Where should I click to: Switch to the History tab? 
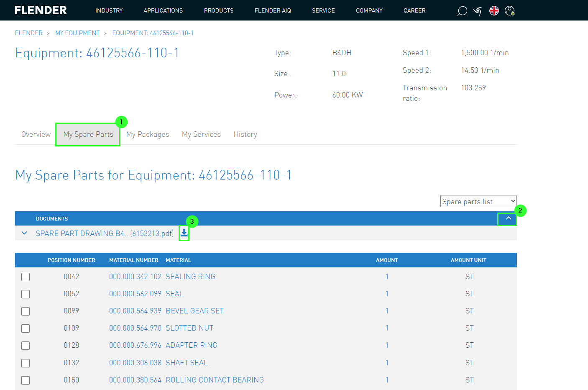click(245, 134)
